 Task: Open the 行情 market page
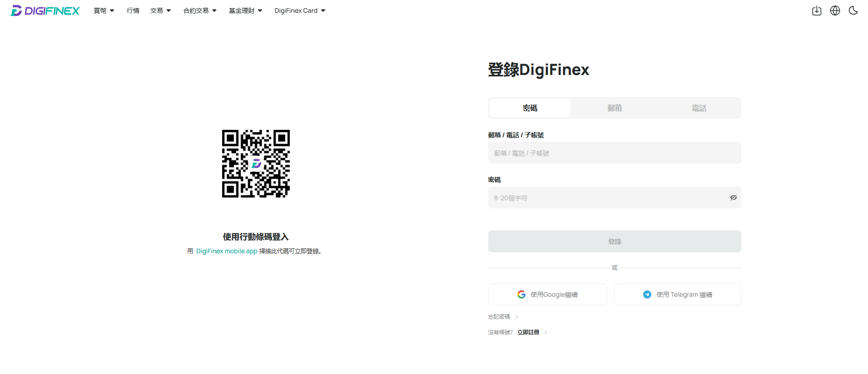133,11
